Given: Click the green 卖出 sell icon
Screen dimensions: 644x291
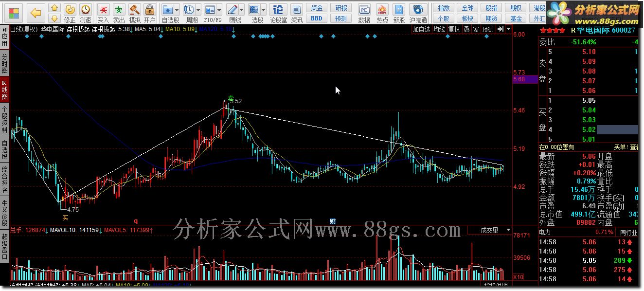Looking at the screenshot, I should pos(119,14).
